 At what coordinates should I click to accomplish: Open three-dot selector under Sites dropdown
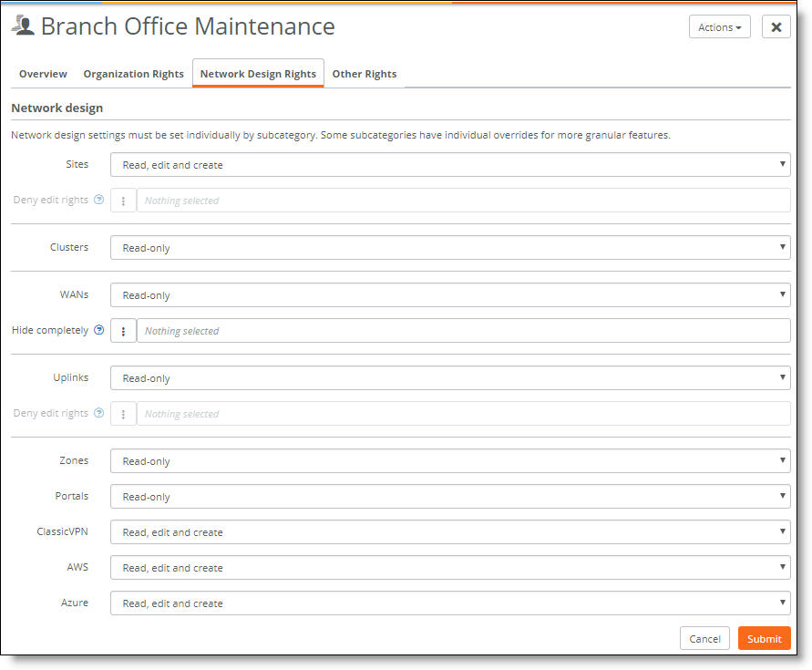tap(123, 201)
